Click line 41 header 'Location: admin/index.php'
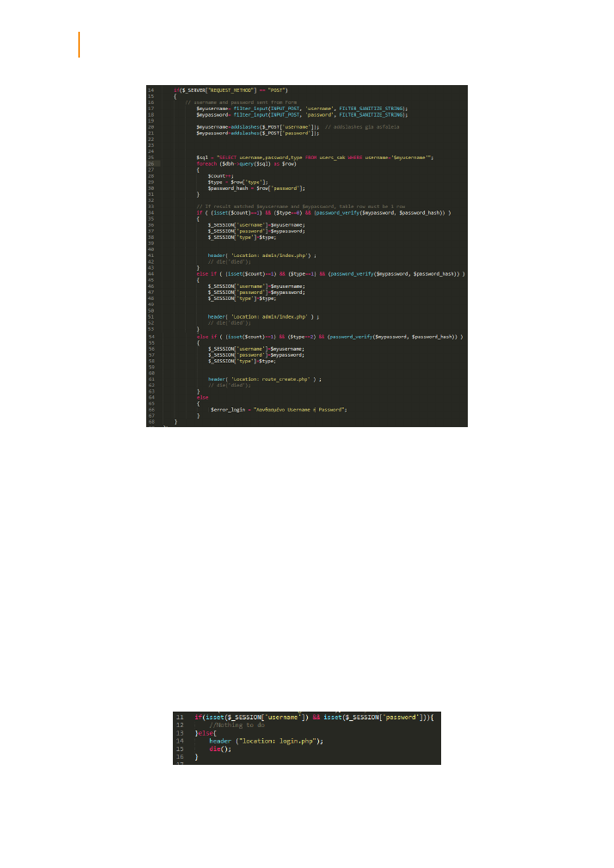The height and width of the screenshot is (868, 614). (x=262, y=256)
